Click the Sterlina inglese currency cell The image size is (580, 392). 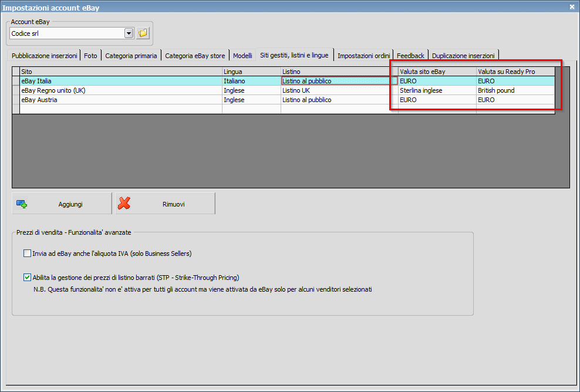click(437, 90)
